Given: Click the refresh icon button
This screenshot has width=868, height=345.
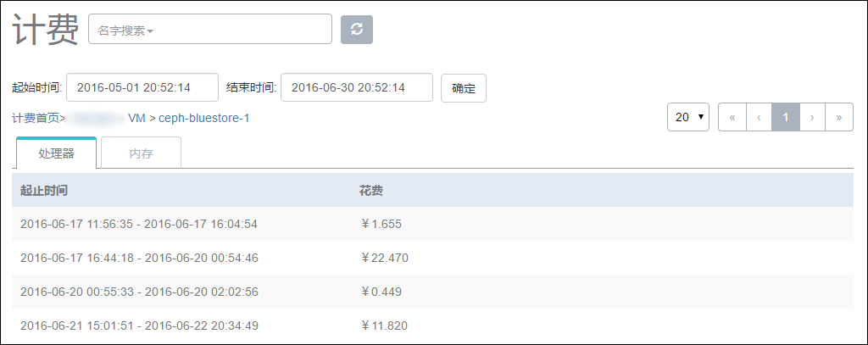Looking at the screenshot, I should [x=357, y=30].
